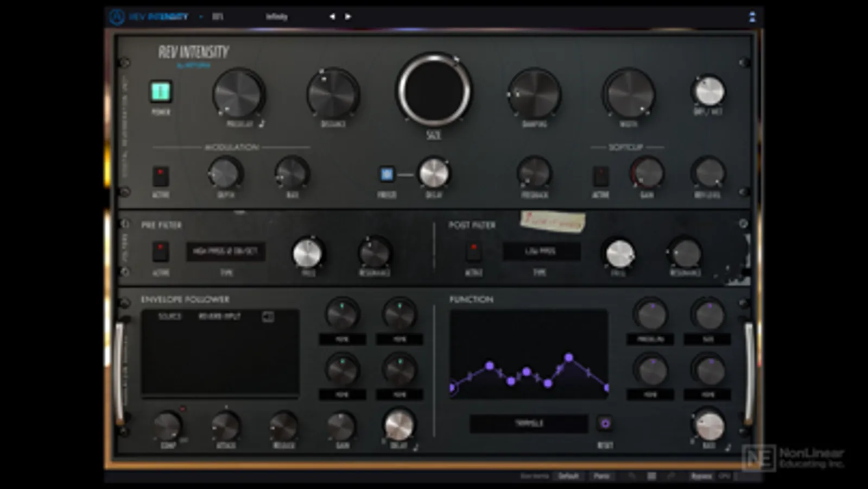Open the top-right None destination dropdown, Envelope Follower

pos(400,340)
